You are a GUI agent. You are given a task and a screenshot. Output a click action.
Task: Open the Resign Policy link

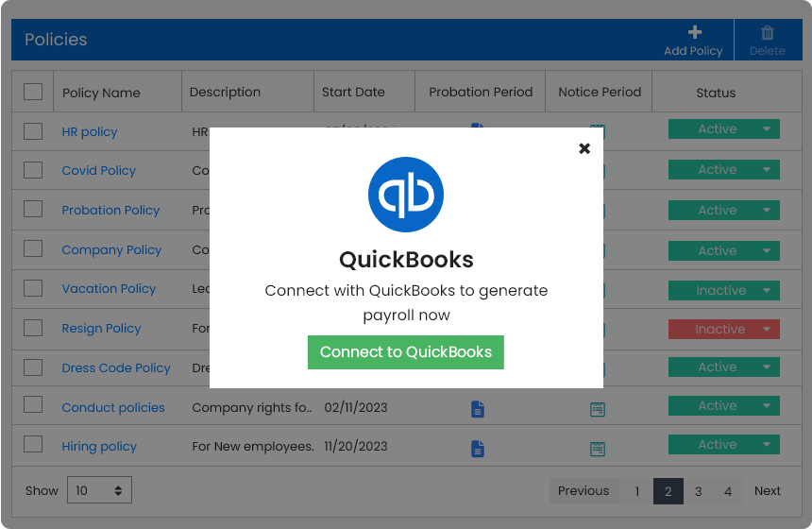point(102,329)
